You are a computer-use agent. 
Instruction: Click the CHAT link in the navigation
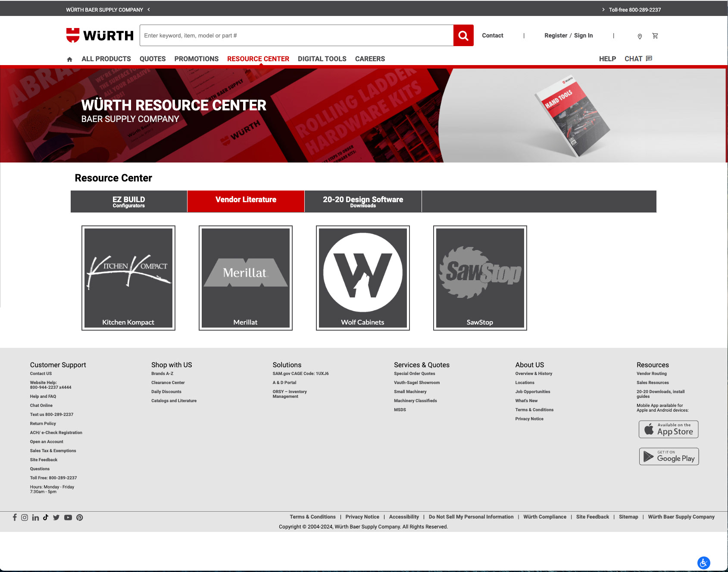638,59
